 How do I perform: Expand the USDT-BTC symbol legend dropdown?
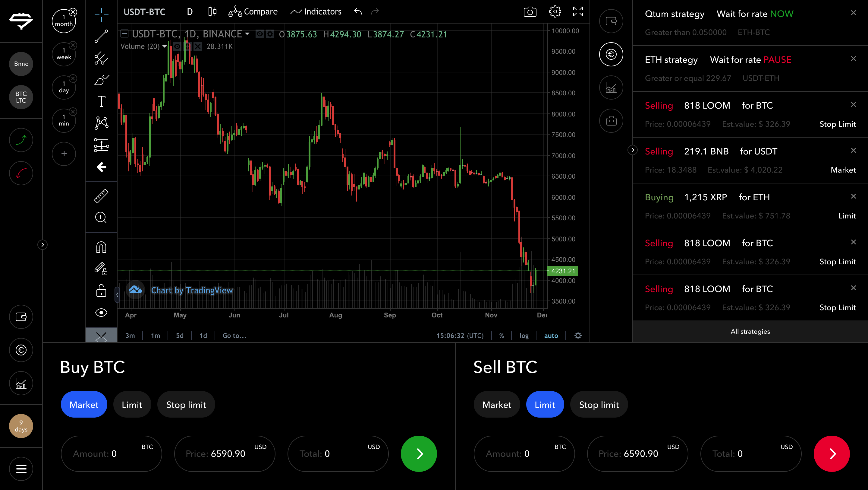[x=247, y=34]
